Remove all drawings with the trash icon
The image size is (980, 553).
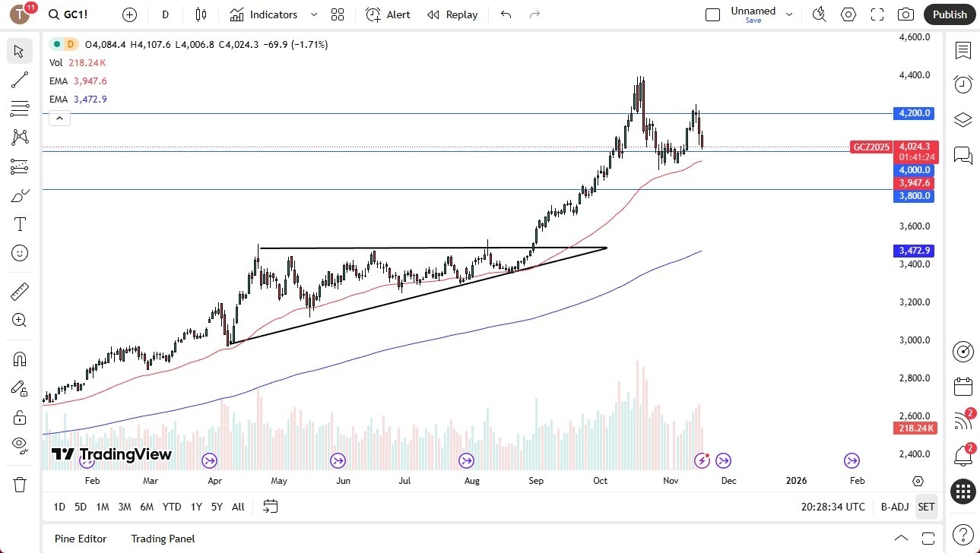pos(19,484)
